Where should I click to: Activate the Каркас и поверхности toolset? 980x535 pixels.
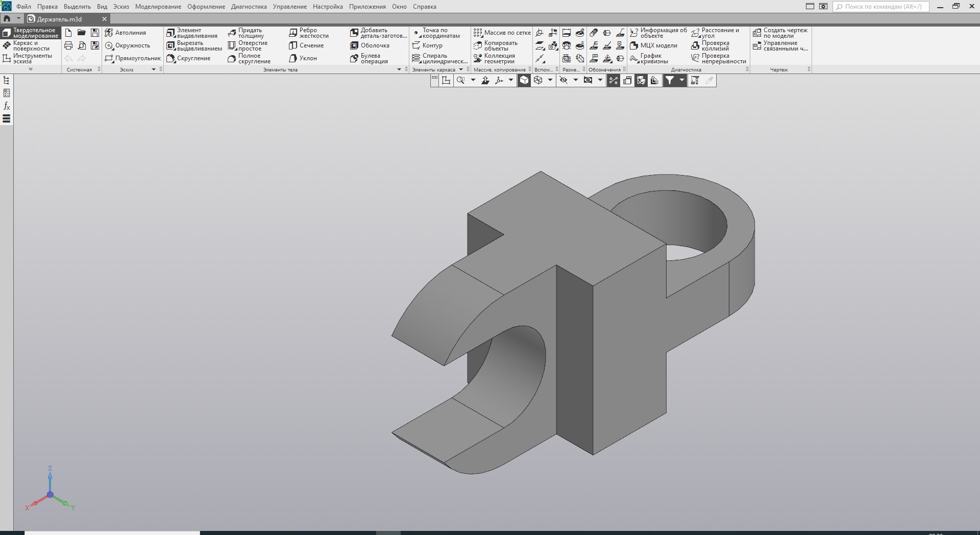[x=31, y=45]
